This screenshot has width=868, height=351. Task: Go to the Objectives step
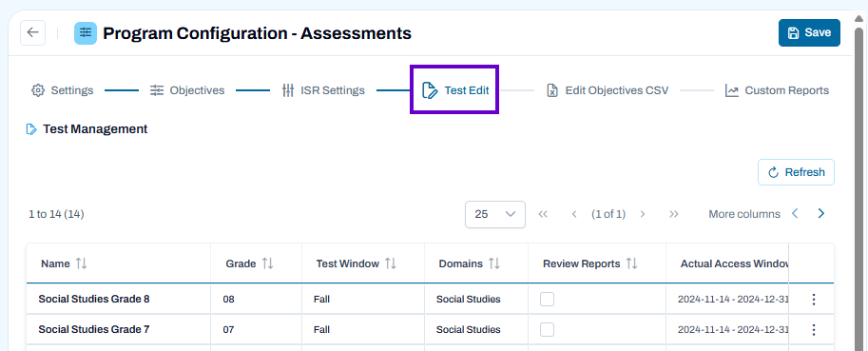187,90
